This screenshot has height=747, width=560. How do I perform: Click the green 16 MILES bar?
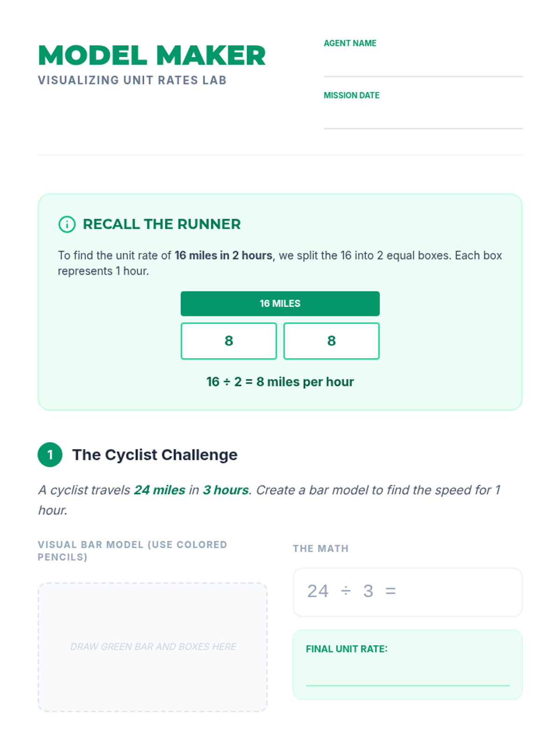click(x=280, y=303)
